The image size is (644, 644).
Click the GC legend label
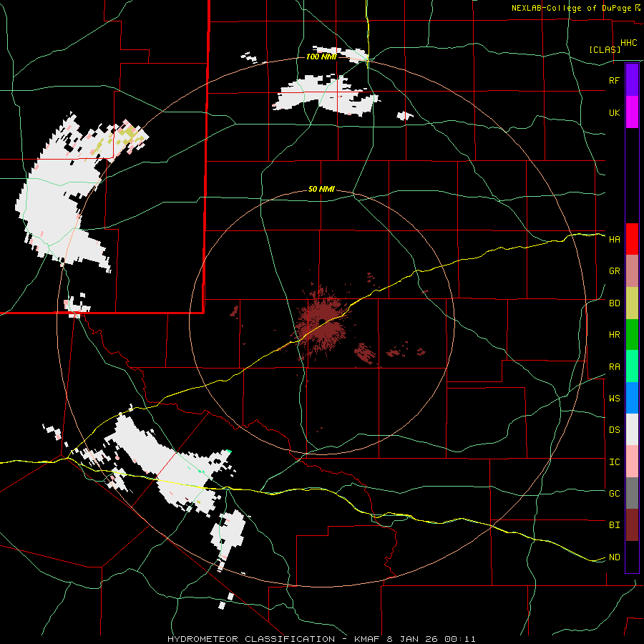coord(615,494)
